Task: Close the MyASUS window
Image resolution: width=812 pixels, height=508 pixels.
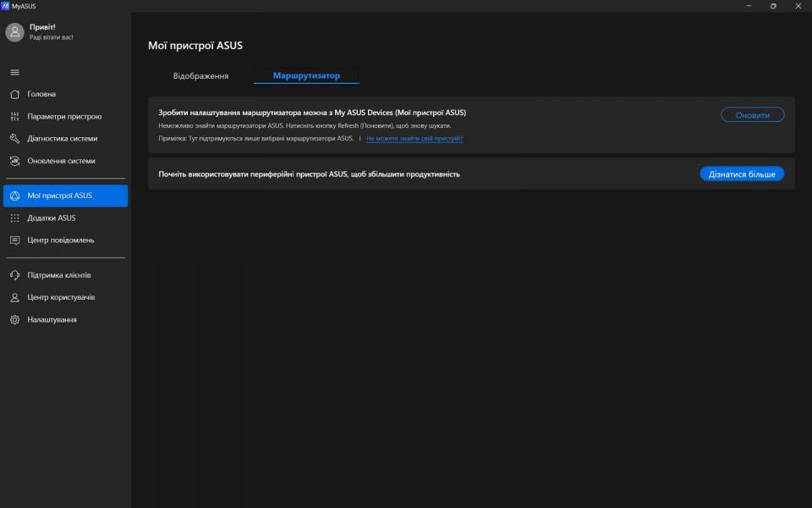Action: point(798,6)
